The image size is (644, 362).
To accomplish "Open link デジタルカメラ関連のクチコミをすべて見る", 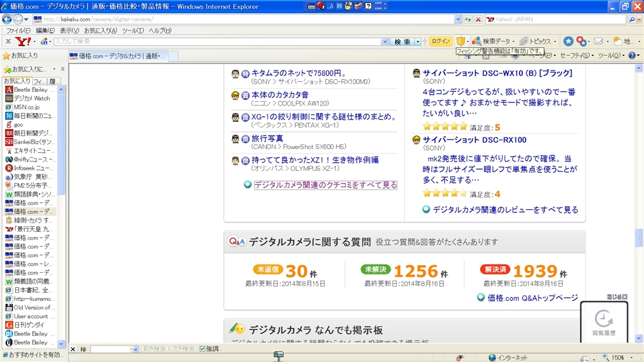I will coord(326,185).
